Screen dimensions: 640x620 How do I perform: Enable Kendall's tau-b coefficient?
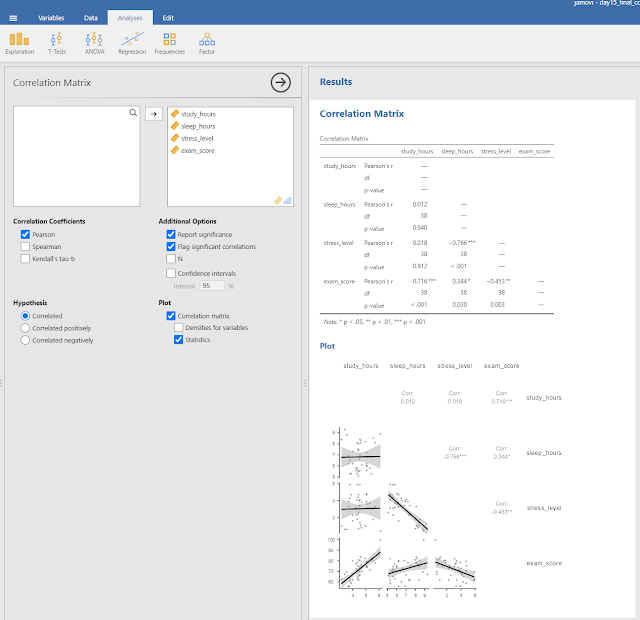click(25, 259)
